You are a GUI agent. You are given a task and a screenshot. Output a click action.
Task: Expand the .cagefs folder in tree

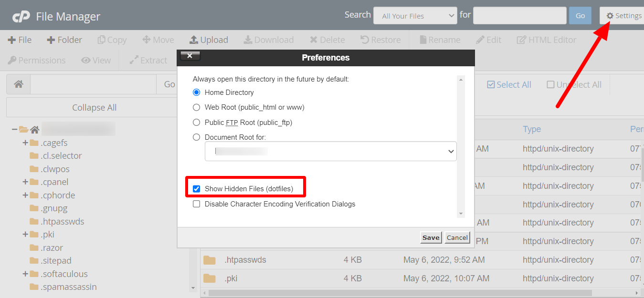click(x=25, y=143)
